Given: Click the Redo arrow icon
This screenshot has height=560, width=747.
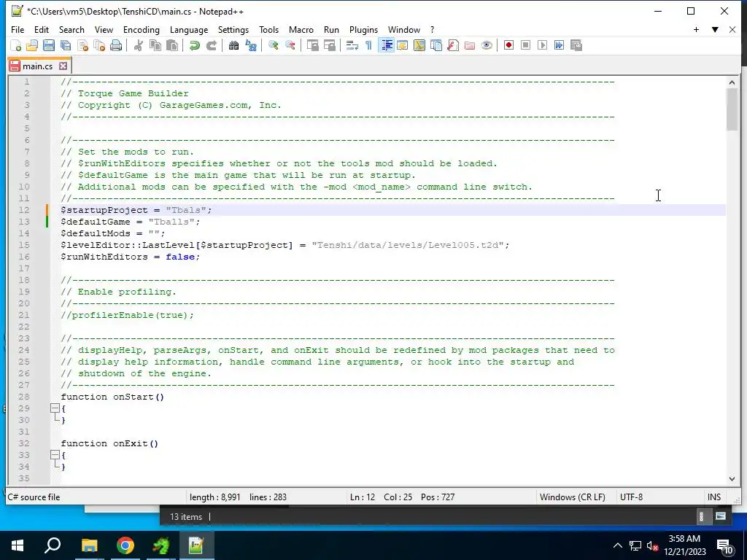Looking at the screenshot, I should pyautogui.click(x=211, y=45).
